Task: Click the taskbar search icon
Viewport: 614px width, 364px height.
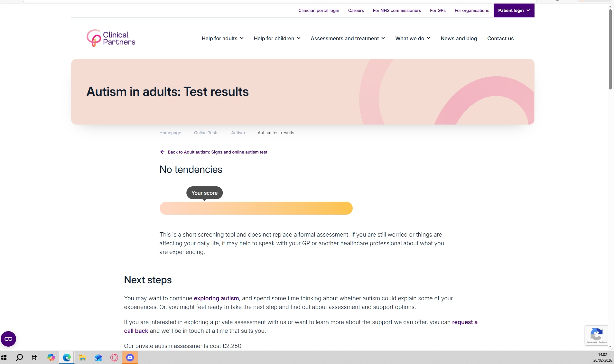Action: 19,358
